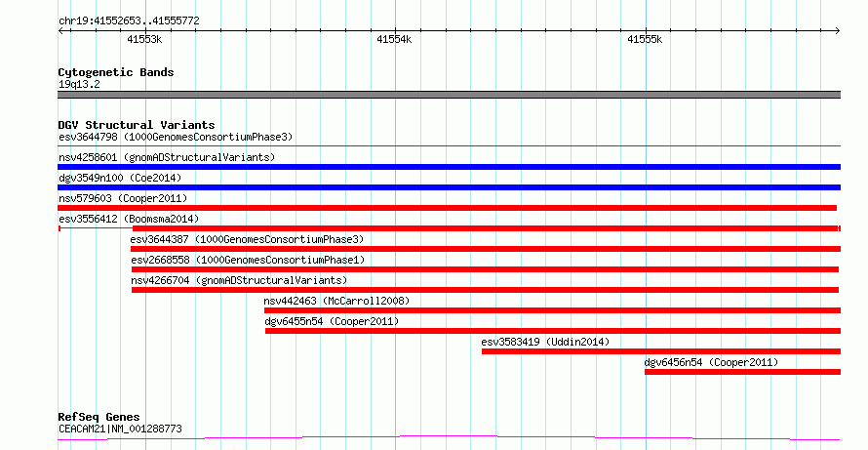Open esv3583419 Uddin2014 label

click(545, 342)
